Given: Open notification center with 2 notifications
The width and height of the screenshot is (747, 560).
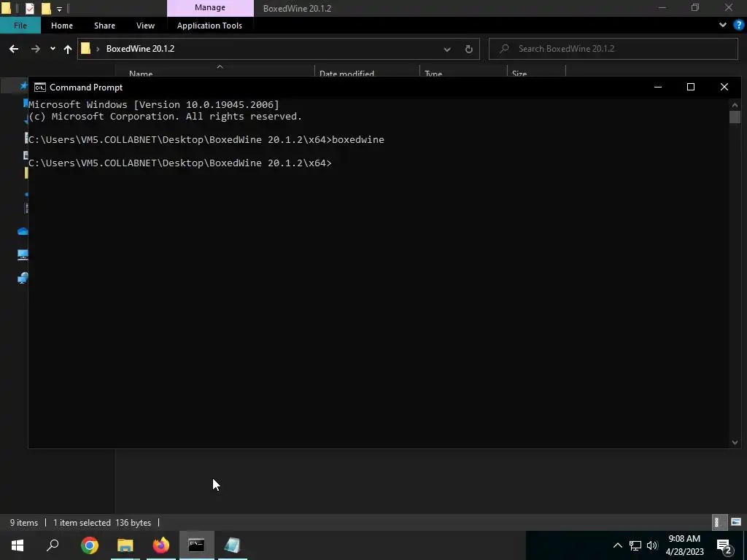Looking at the screenshot, I should (x=724, y=545).
